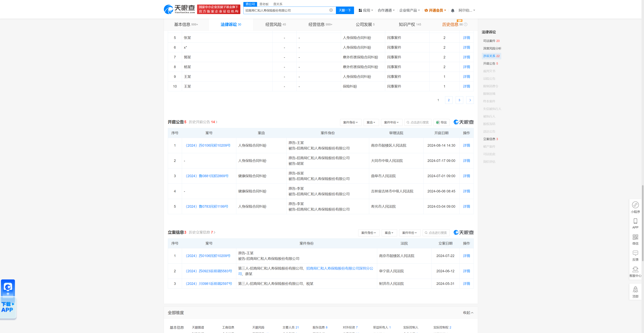Image resolution: width=644 pixels, height=333 pixels.
Task: Click the help icon beside 历史信息
Action: 466,24
